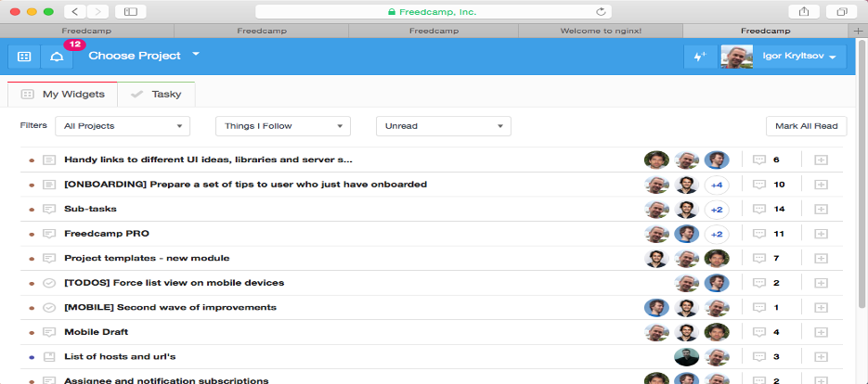868x384 pixels.
Task: Expand Choose Project dropdown
Action: click(143, 56)
